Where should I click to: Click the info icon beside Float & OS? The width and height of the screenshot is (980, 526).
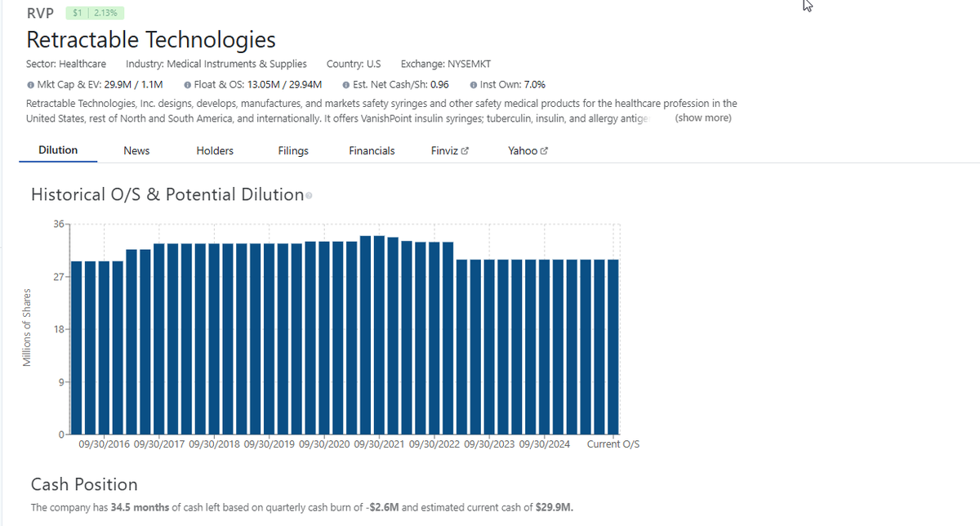pyautogui.click(x=188, y=84)
